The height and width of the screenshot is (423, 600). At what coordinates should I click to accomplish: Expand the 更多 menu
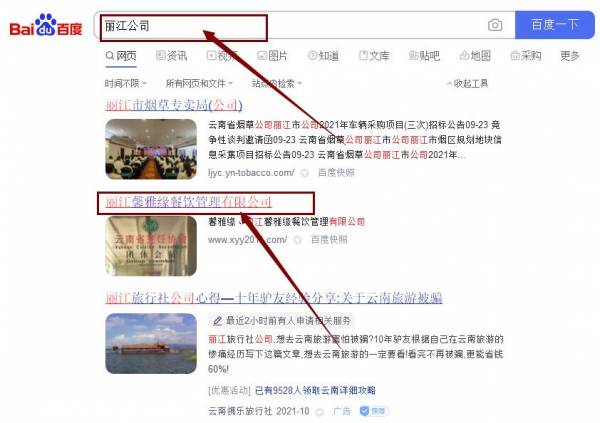point(570,56)
